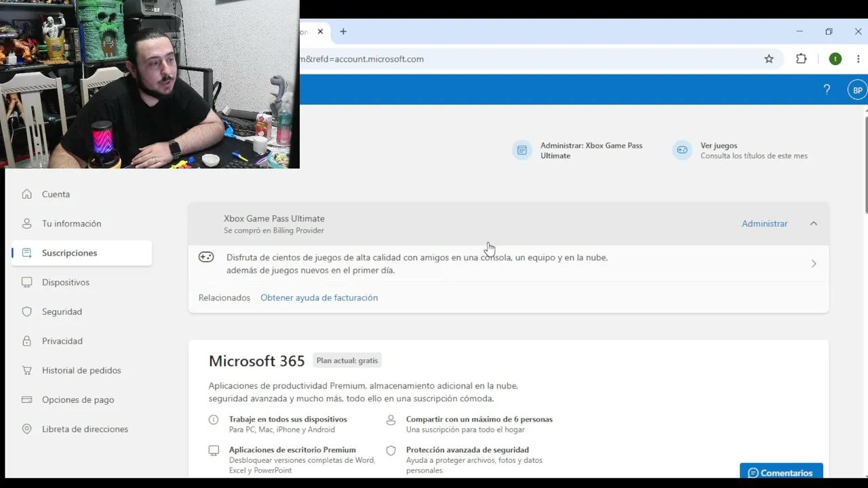Viewport: 868px width, 488px height.
Task: Click the Relacionados label
Action: (x=224, y=298)
